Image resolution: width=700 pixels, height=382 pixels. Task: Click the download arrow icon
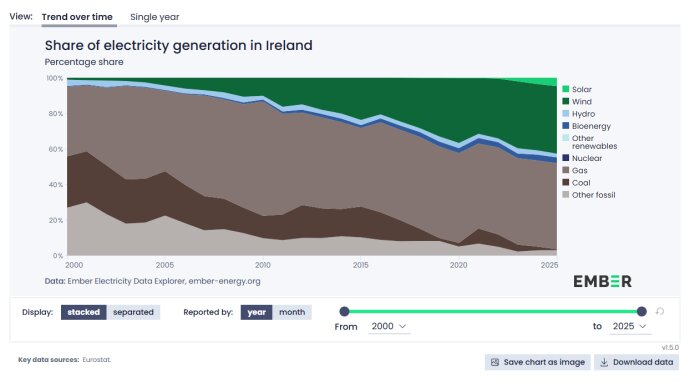(x=604, y=362)
